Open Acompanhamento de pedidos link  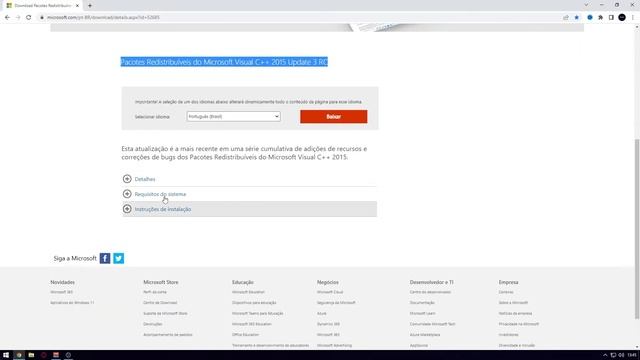pos(168,335)
